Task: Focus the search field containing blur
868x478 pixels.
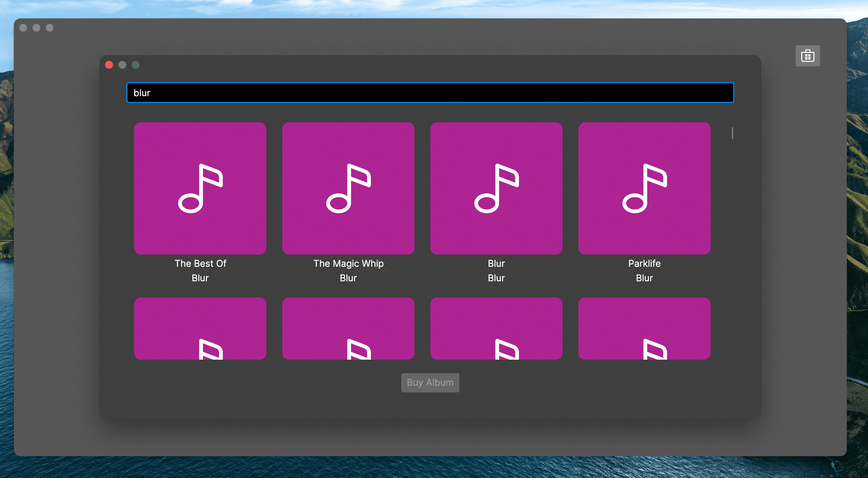Action: pos(430,93)
